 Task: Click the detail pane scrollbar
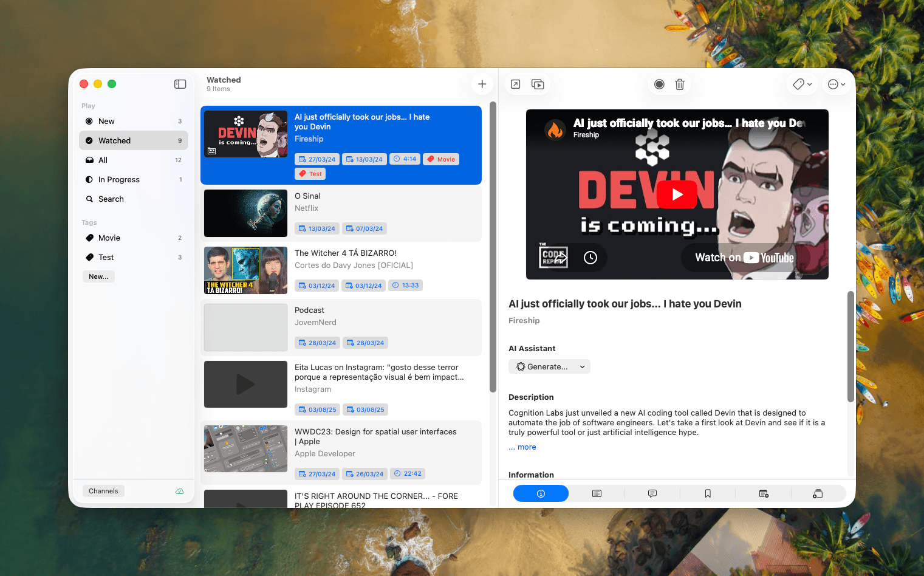[850, 346]
